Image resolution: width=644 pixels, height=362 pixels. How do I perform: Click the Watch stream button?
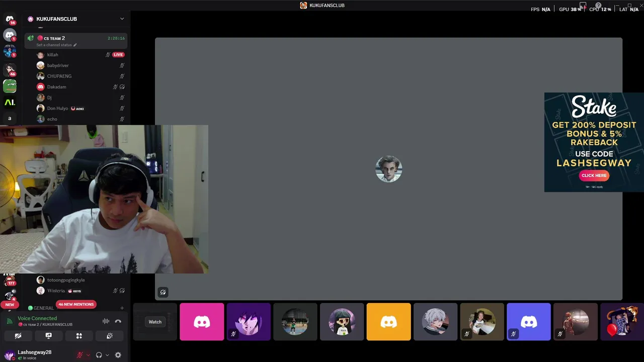tap(155, 322)
